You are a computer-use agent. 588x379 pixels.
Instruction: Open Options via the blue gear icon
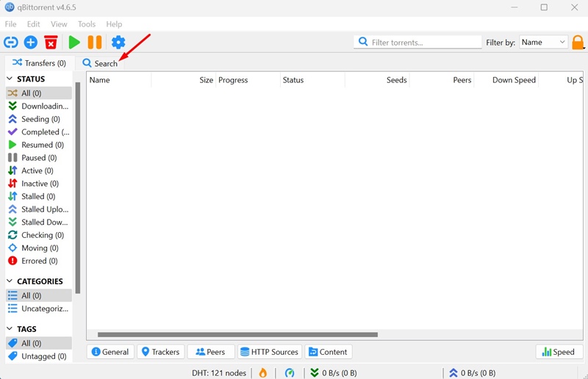[x=118, y=43]
